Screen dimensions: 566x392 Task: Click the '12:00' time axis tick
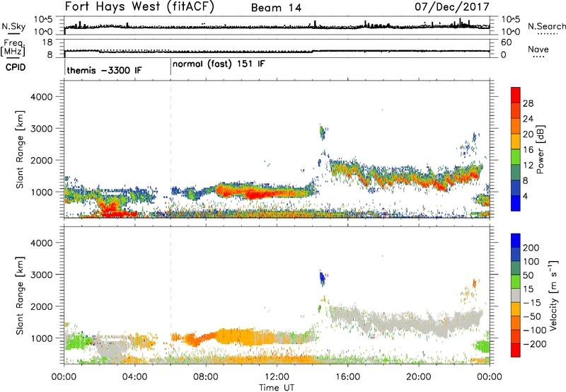click(277, 377)
